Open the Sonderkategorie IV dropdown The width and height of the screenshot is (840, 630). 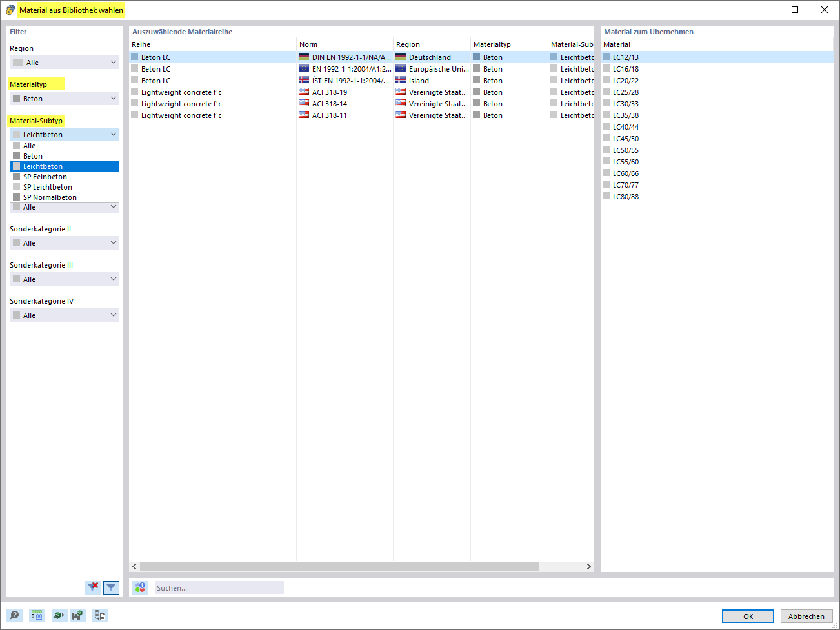pos(65,315)
